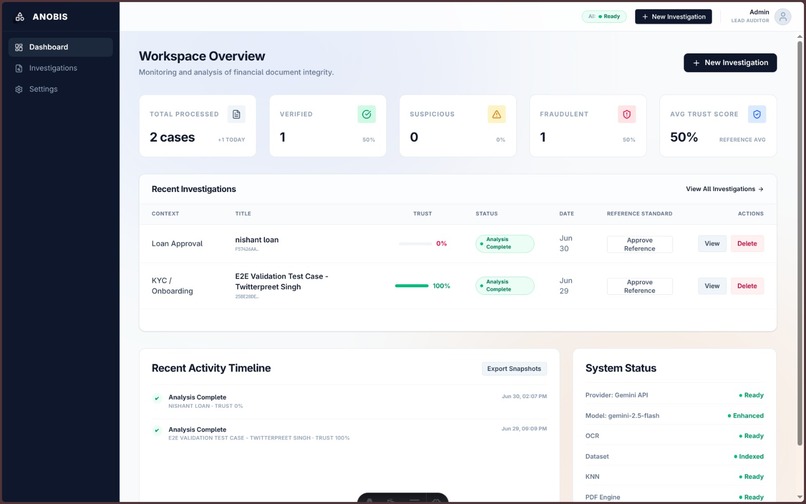Click the 2 cases total value
This screenshot has height=504, width=806.
tap(172, 137)
